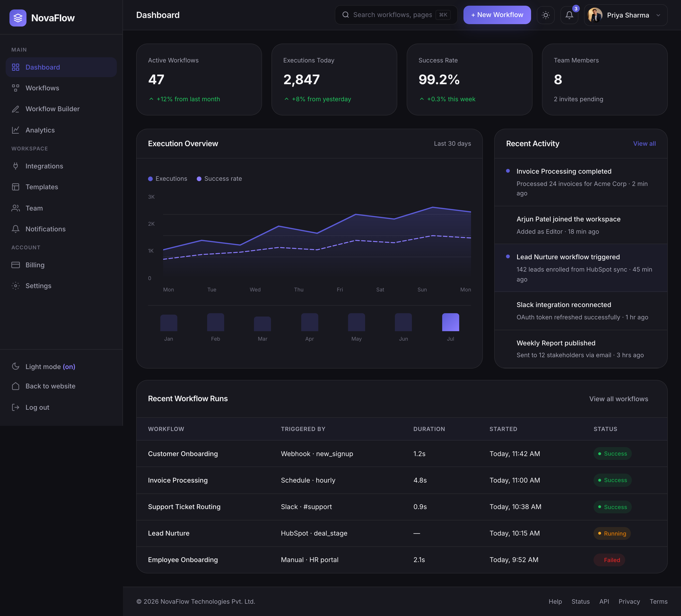Open the Status footer link

point(580,602)
